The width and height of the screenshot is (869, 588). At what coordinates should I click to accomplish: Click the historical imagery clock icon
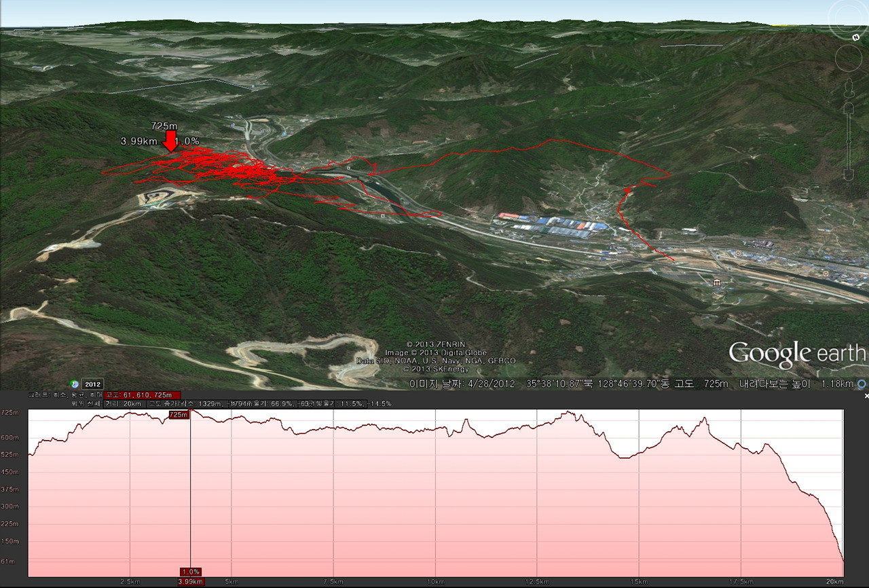click(74, 384)
